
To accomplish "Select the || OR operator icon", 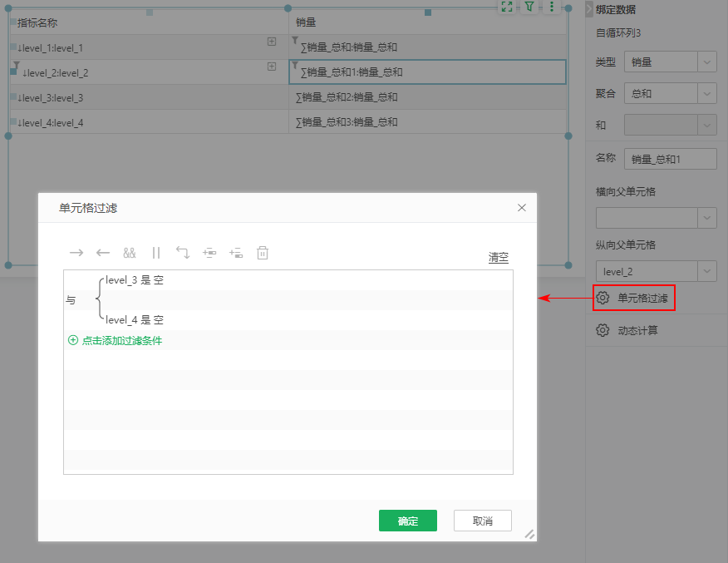I will point(156,253).
